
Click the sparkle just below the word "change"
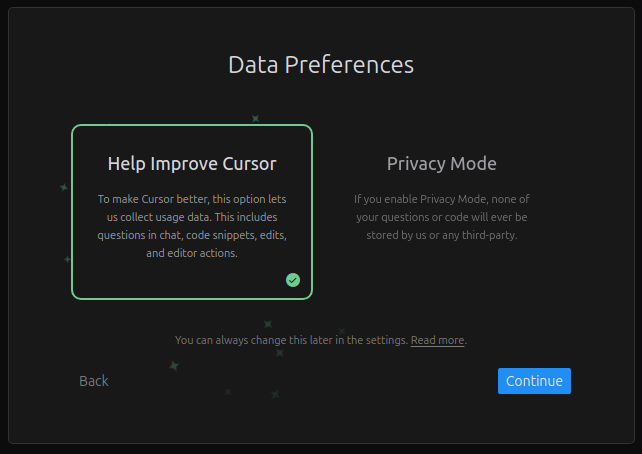coord(279,352)
